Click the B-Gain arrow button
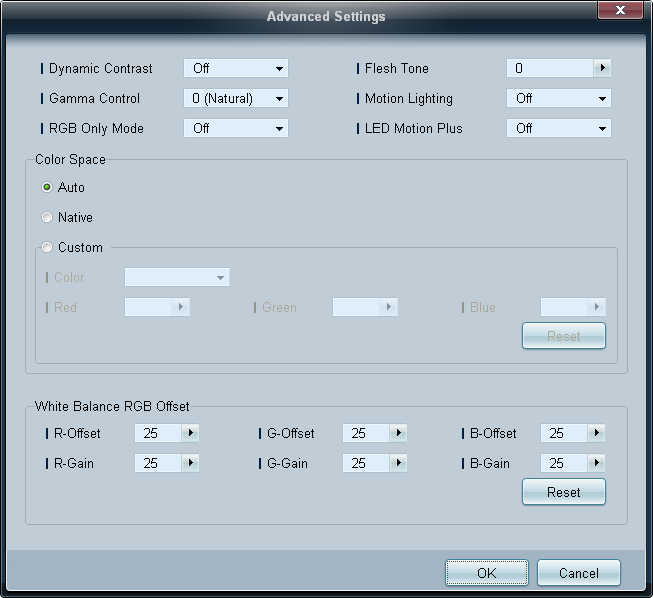653x598 pixels. (x=596, y=463)
